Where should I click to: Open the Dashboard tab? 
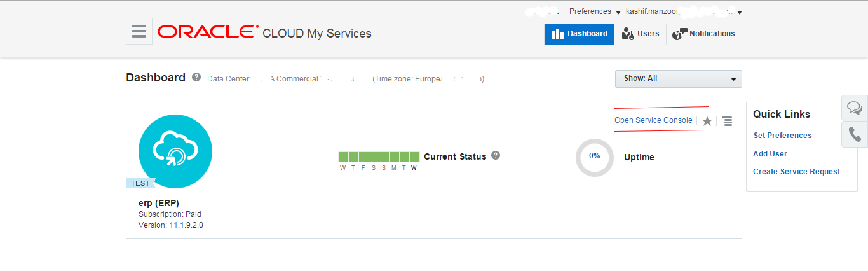click(x=579, y=34)
